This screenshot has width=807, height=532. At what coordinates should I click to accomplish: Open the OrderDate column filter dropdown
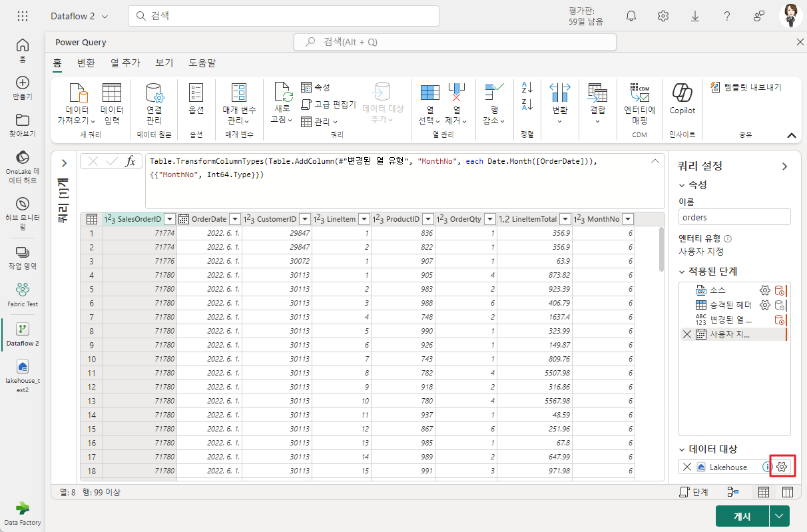(235, 219)
